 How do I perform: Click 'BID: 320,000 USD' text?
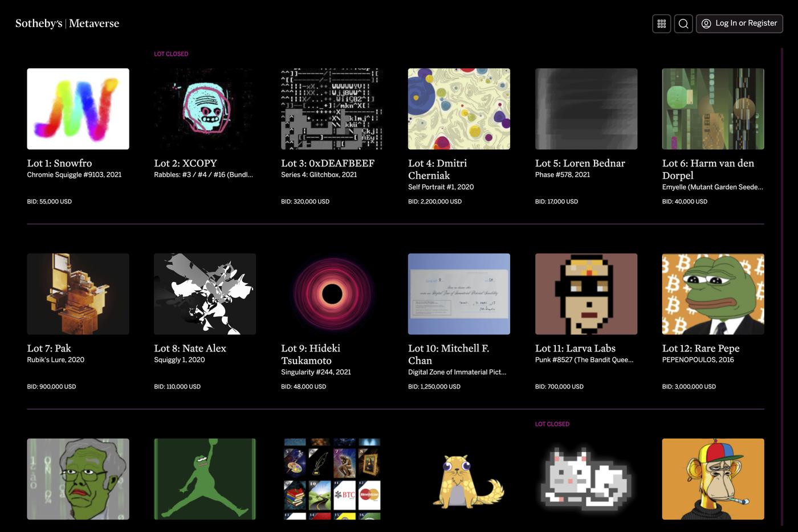click(x=305, y=202)
